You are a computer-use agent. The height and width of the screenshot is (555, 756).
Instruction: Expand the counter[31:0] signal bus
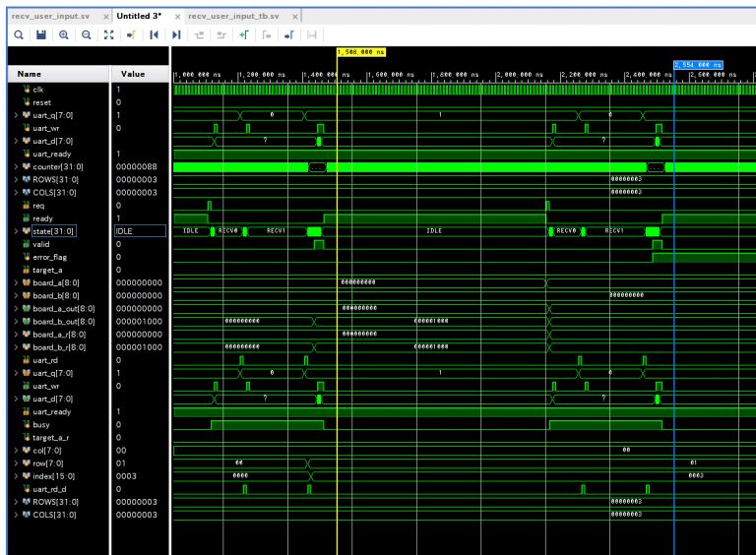pyautogui.click(x=15, y=167)
